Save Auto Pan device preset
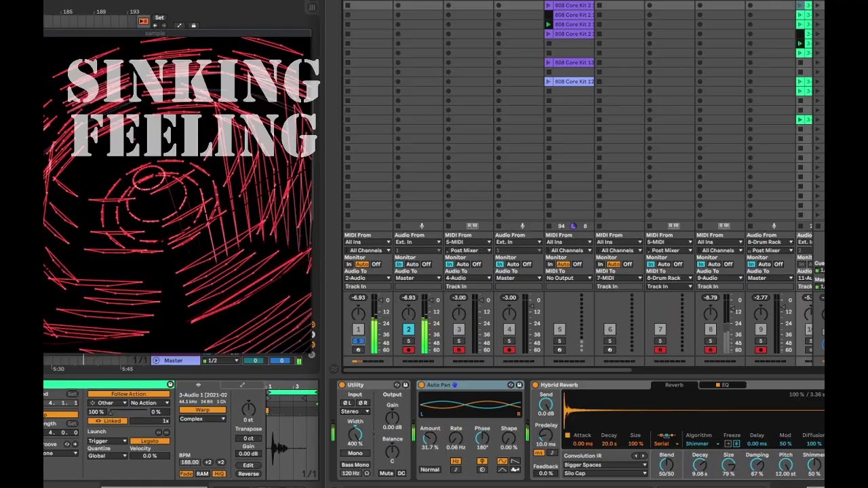 tap(519, 385)
